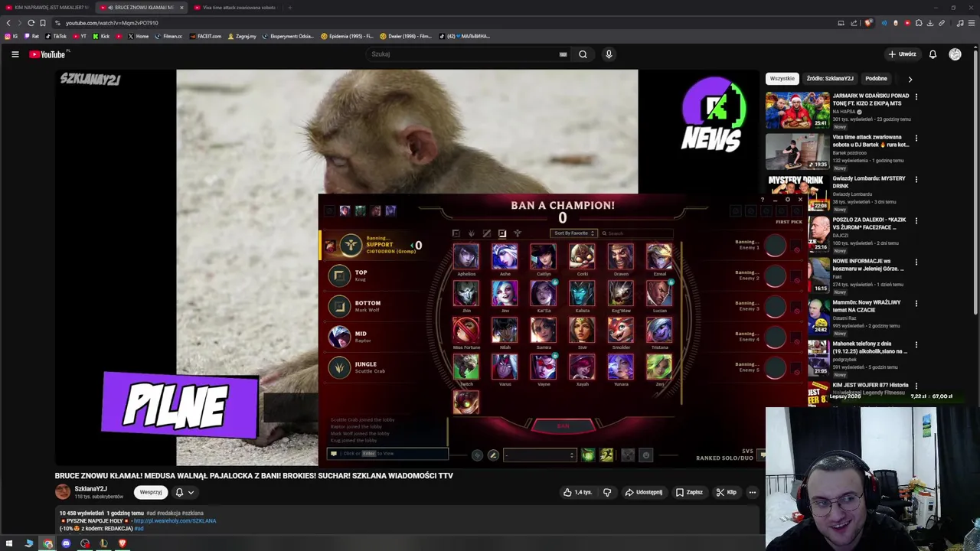The image size is (980, 551).
Task: Open the Windows Start menu
Action: click(9, 543)
